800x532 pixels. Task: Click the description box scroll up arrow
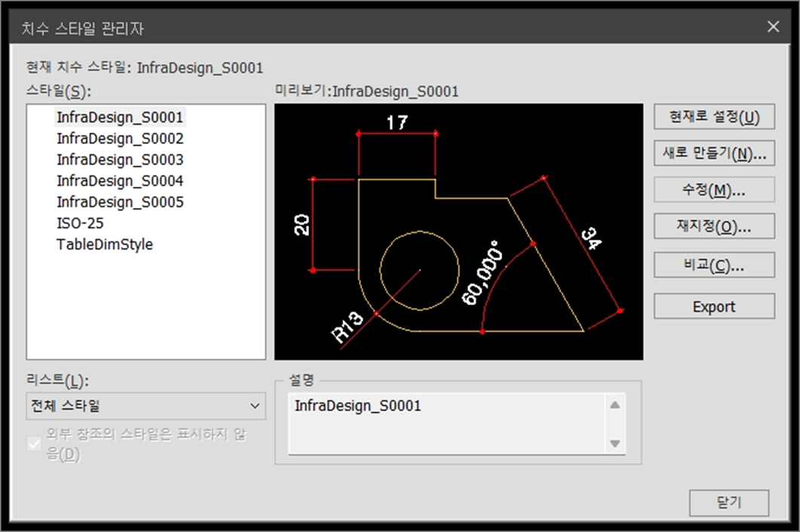(615, 405)
